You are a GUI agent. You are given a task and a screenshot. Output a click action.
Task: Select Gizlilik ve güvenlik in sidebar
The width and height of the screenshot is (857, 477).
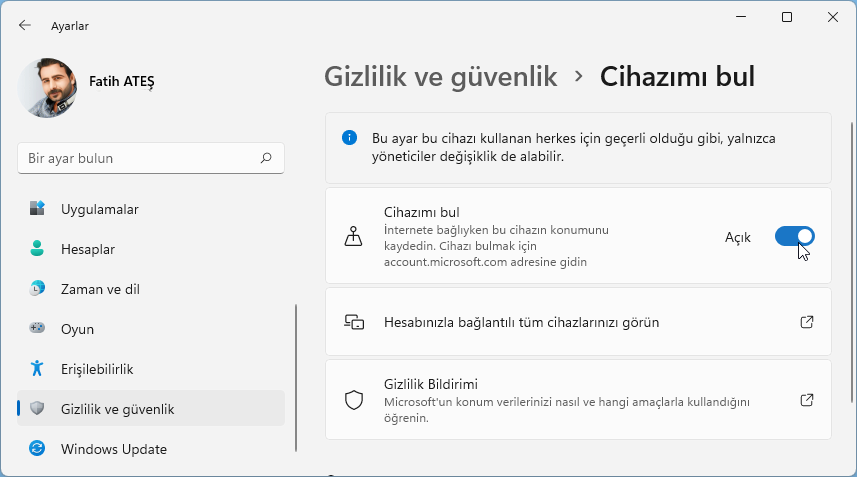tap(118, 409)
